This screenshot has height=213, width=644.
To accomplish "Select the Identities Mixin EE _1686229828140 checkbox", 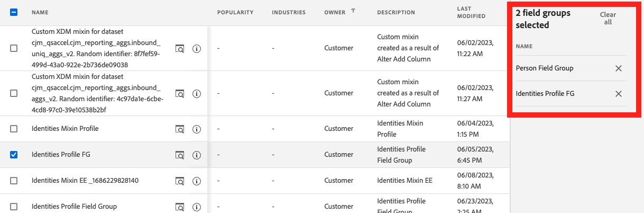I will 14,181.
